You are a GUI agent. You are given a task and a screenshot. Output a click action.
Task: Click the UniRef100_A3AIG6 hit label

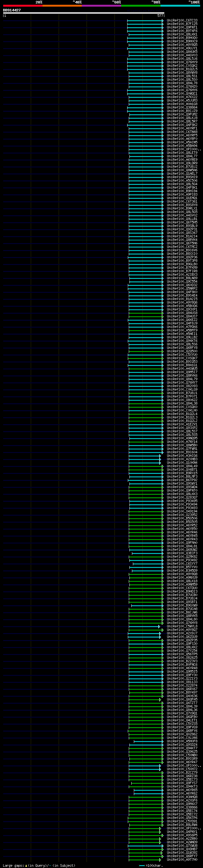pyautogui.click(x=182, y=456)
